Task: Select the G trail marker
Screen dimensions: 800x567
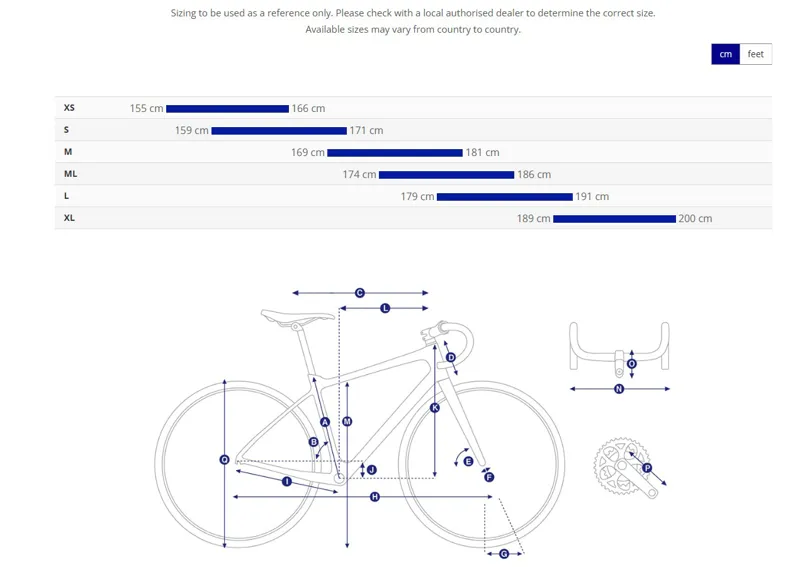Action: 504,554
